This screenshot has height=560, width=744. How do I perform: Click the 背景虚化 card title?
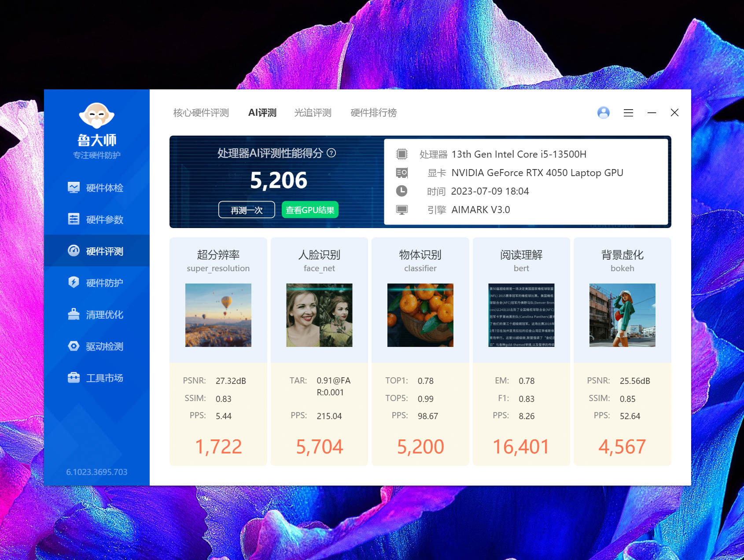pos(622,254)
